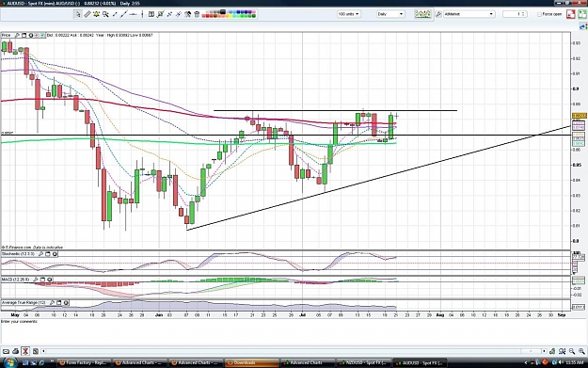Screen dimensions: 588x368
Task: Click the green buy button
Action: coord(582,14)
